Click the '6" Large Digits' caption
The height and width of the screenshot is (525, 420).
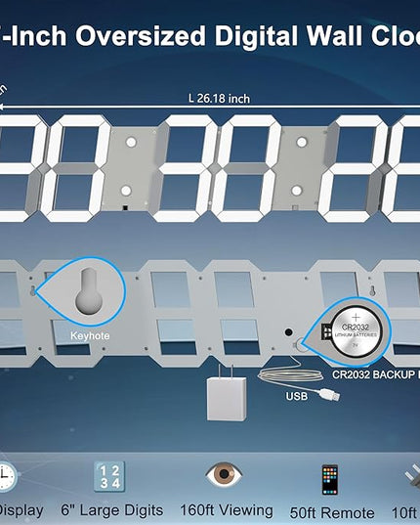click(112, 510)
